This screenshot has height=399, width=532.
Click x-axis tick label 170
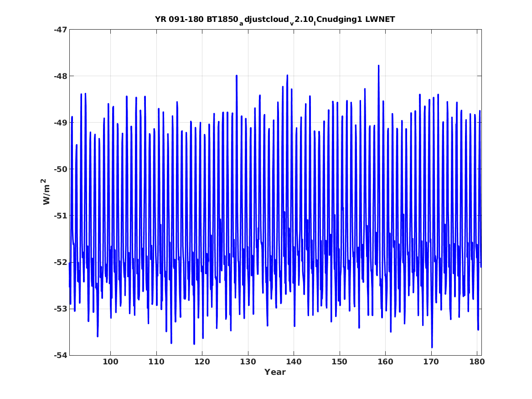click(431, 362)
